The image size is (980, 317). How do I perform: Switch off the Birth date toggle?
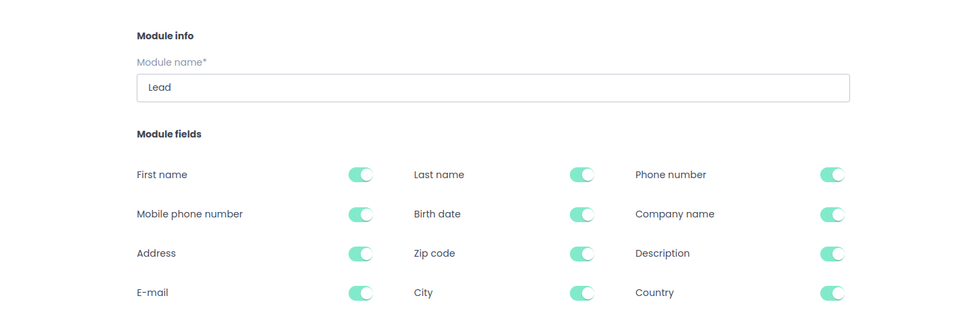click(582, 215)
